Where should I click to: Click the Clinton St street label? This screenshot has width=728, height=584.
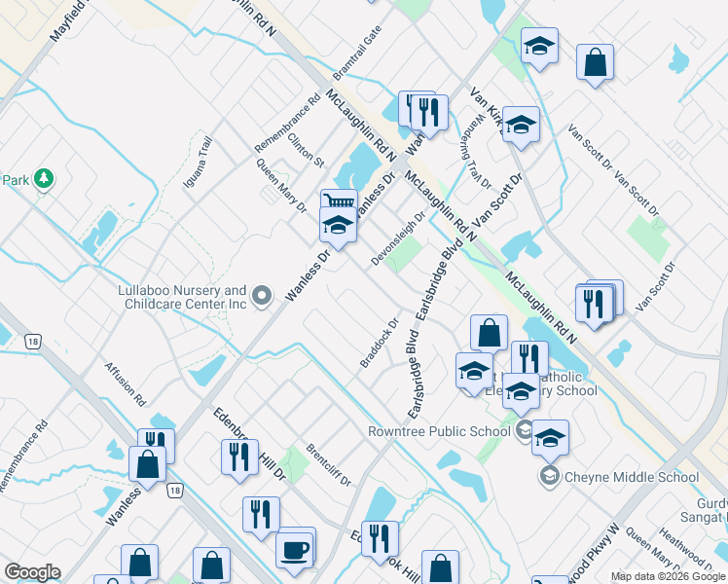(x=306, y=150)
